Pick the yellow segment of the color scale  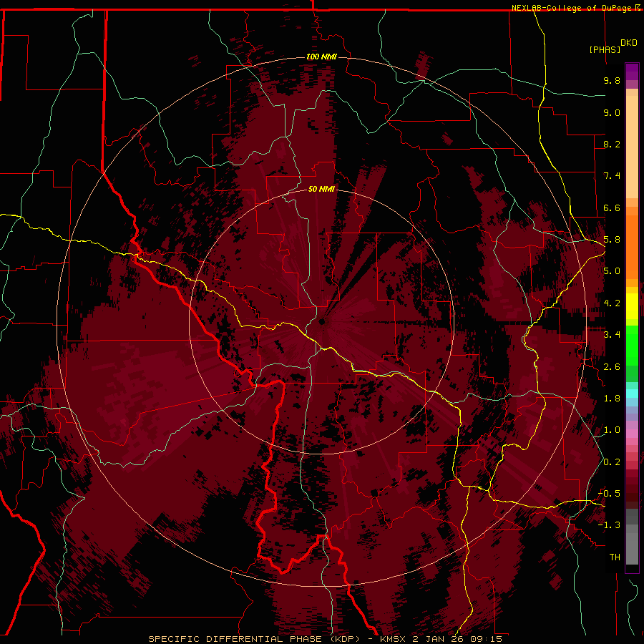pyautogui.click(x=632, y=306)
